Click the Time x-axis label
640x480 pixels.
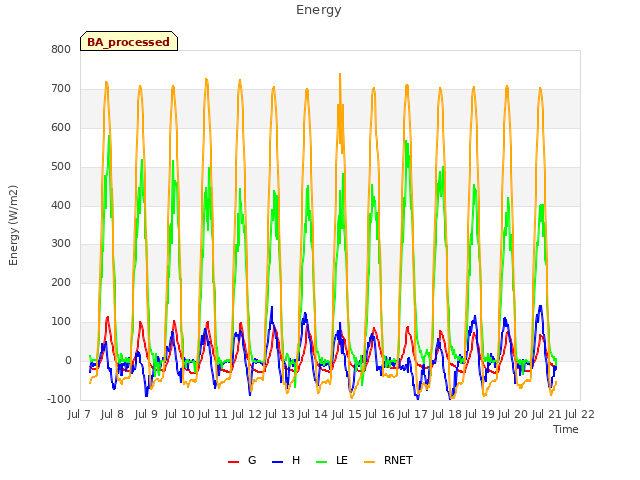point(566,429)
